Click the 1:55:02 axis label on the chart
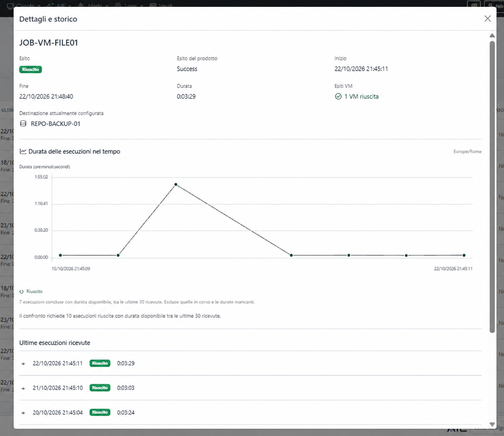Screen dimensions: 504x436 click(x=41, y=177)
